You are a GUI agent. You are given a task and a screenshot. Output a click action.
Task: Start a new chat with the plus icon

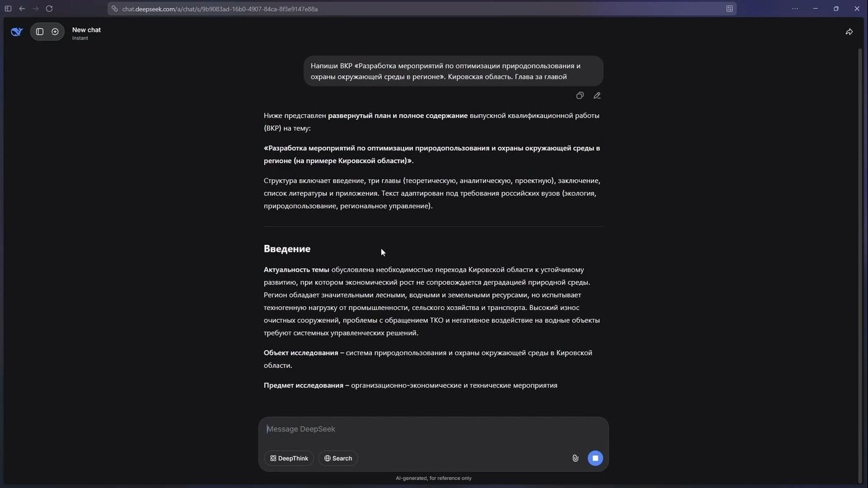pos(55,32)
